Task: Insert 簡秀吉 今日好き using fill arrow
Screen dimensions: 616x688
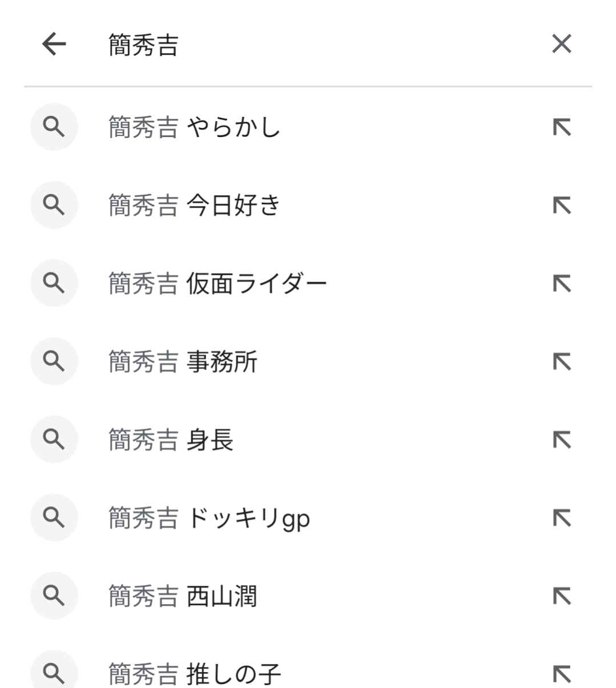Action: (562, 206)
